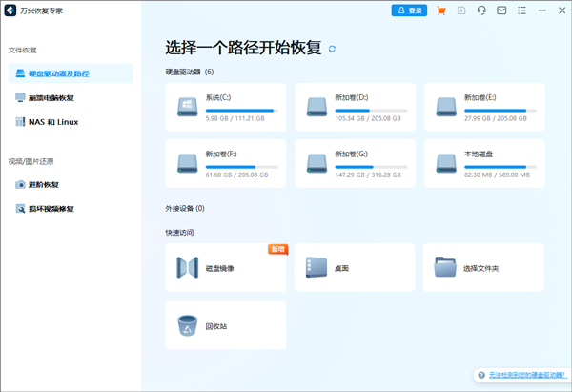This screenshot has height=392, width=572.
Task: Select the 系统(C:) drive card
Action: pyautogui.click(x=226, y=107)
